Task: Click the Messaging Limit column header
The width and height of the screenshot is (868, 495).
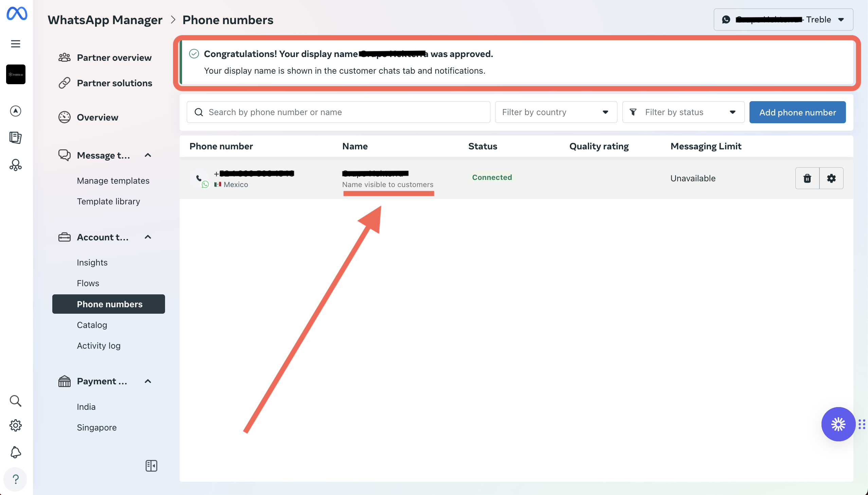Action: 706,146
